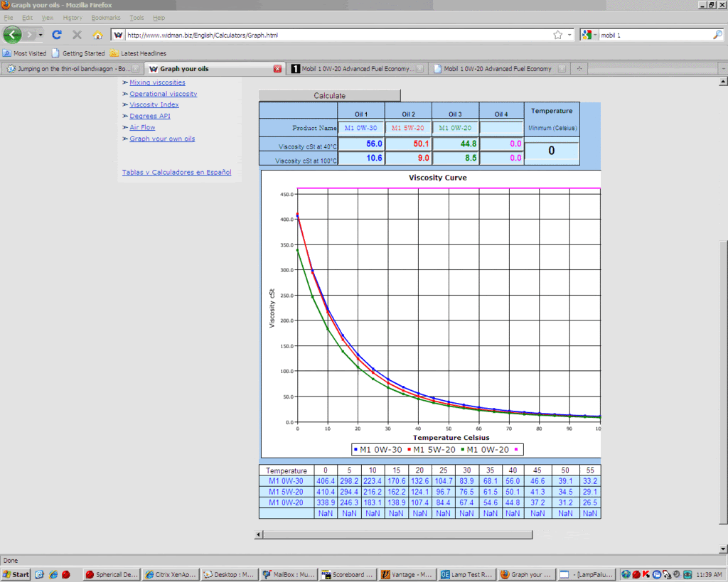Click the blue M1 0W-30 legend marker
Viewport: 728px width, 582px height.
click(355, 450)
